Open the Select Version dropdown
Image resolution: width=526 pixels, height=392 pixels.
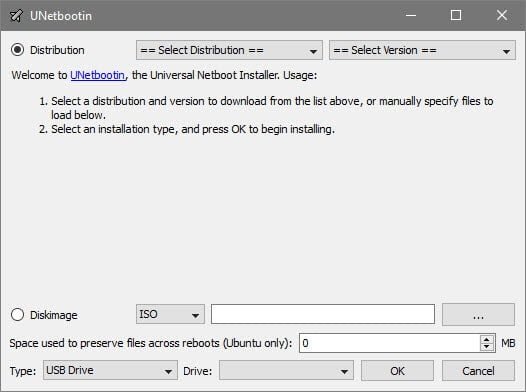[x=422, y=50]
